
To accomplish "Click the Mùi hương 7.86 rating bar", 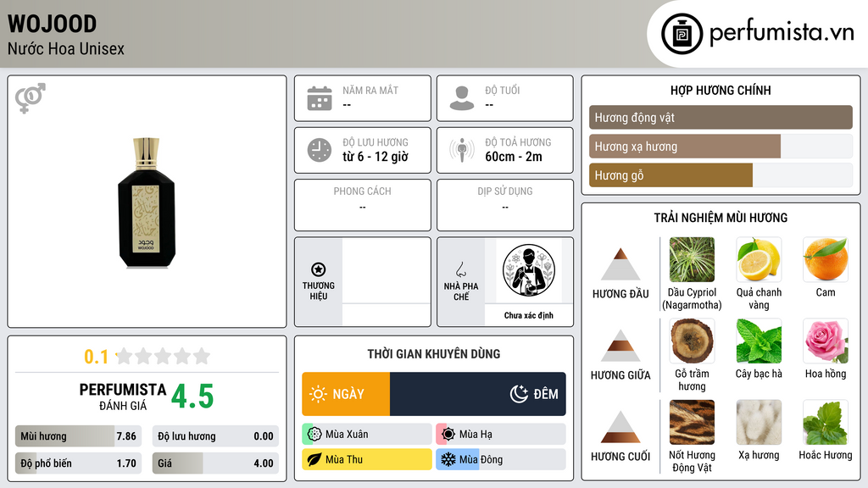I will point(79,436).
